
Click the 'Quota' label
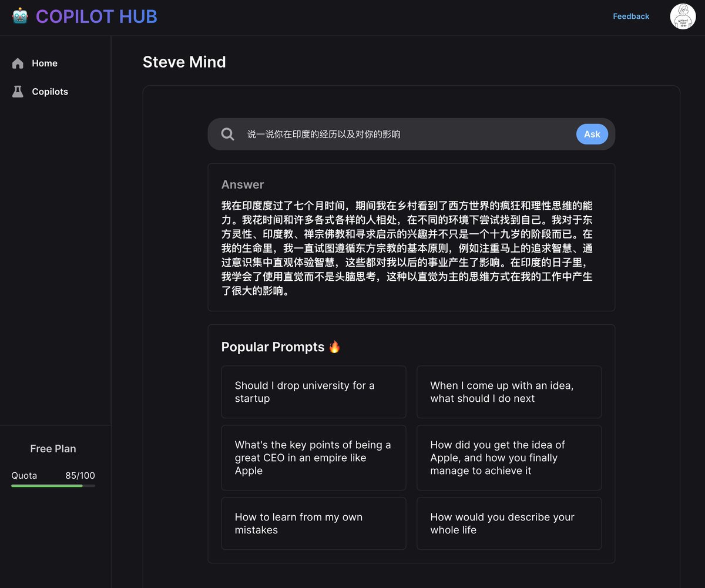click(x=24, y=476)
